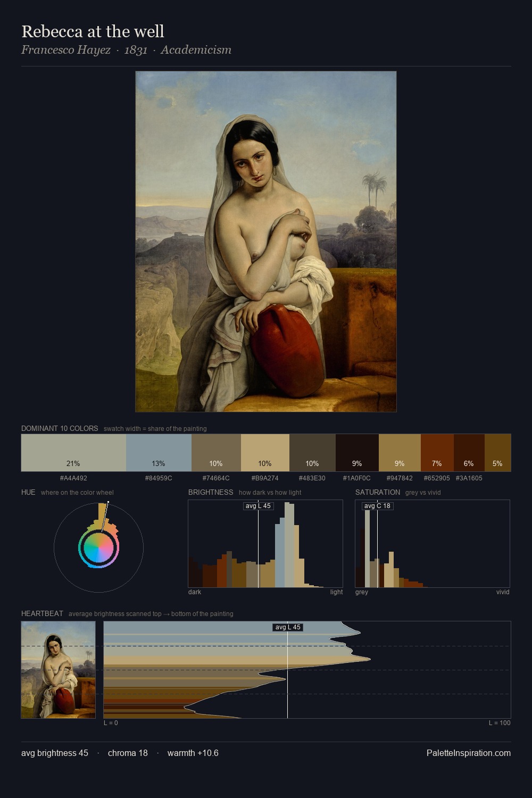532x798 pixels.
Task: Click the hue color wheel chart
Action: click(x=99, y=547)
